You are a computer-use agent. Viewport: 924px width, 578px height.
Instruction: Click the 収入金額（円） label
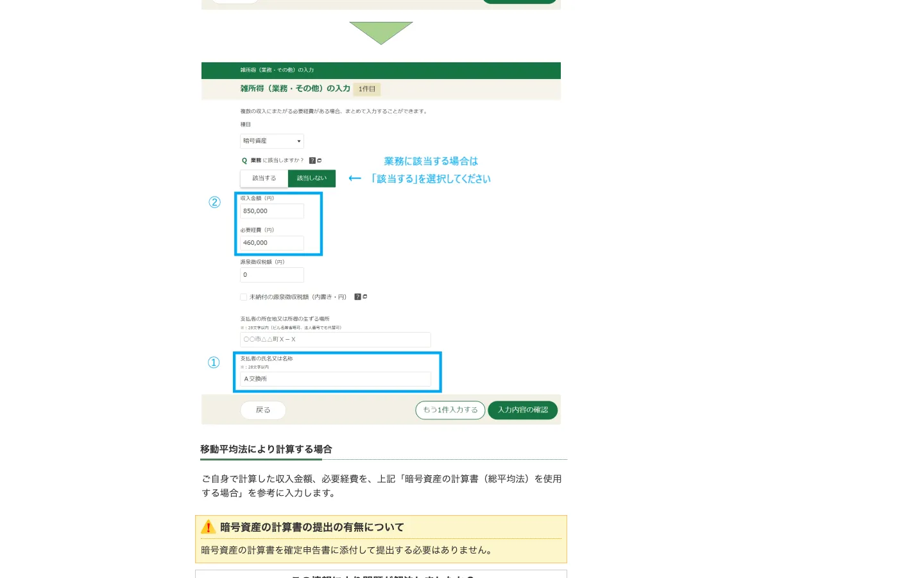pyautogui.click(x=257, y=198)
